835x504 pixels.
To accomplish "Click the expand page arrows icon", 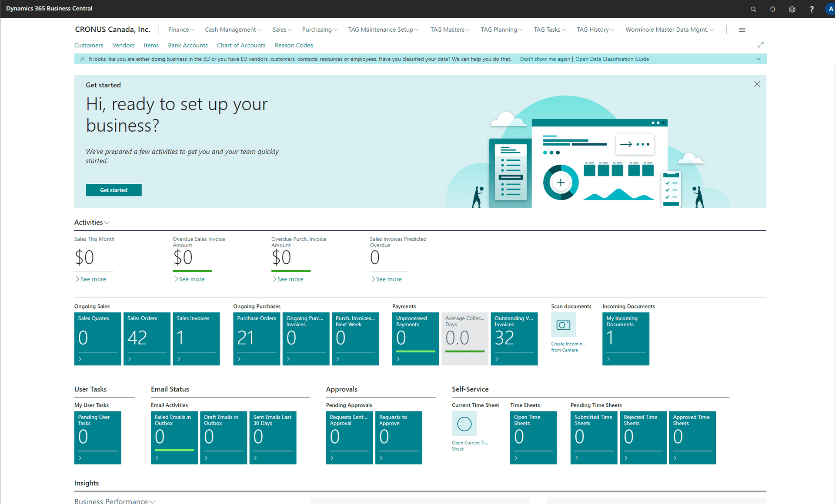I will tap(761, 45).
